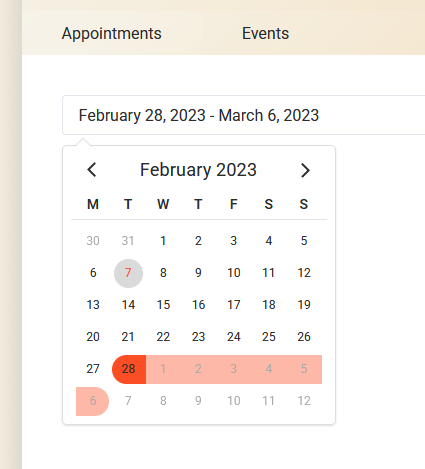Select grayed March 9 in last row
425x469 pixels.
tap(198, 401)
